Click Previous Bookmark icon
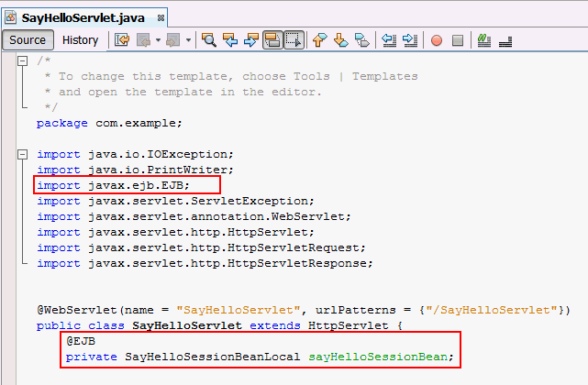 pos(319,39)
